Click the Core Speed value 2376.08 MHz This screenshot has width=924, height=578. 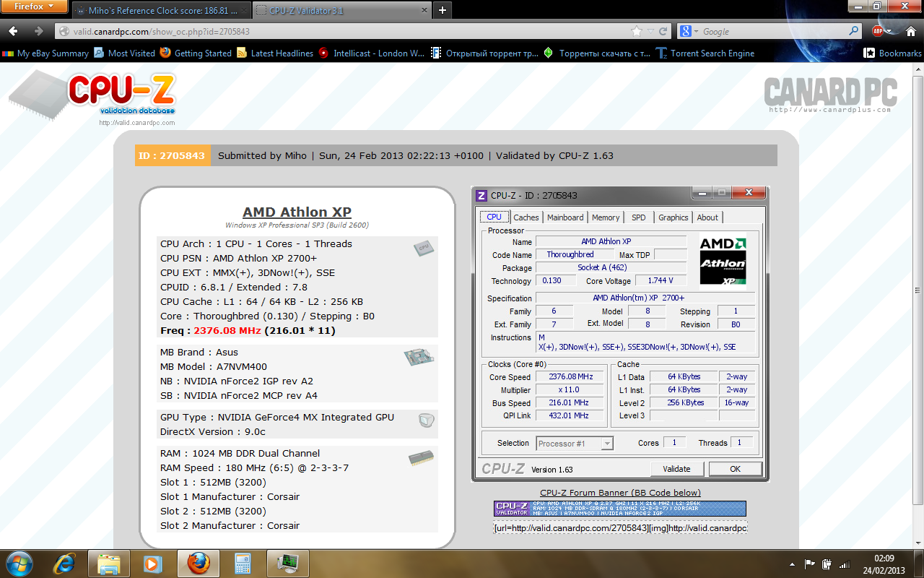(x=570, y=377)
